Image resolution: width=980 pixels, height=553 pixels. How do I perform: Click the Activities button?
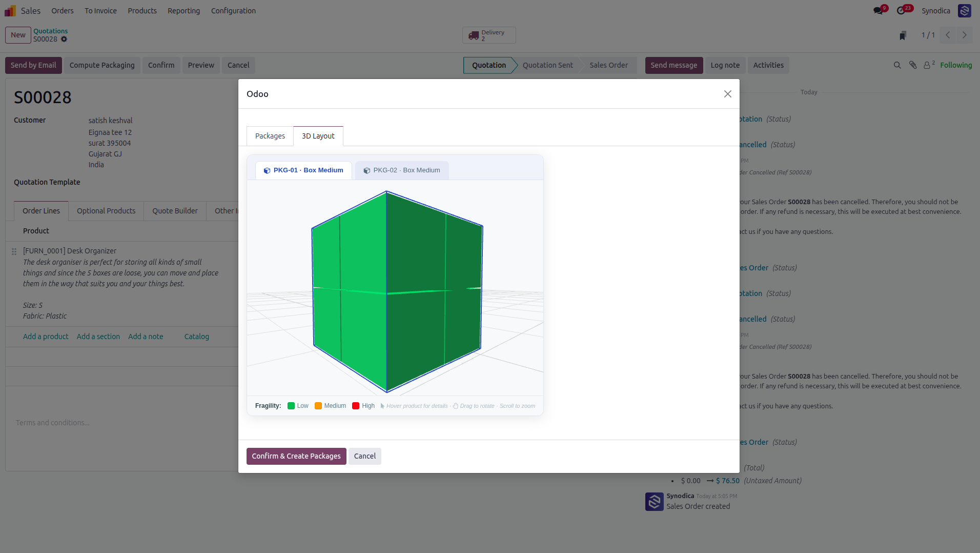click(x=768, y=65)
